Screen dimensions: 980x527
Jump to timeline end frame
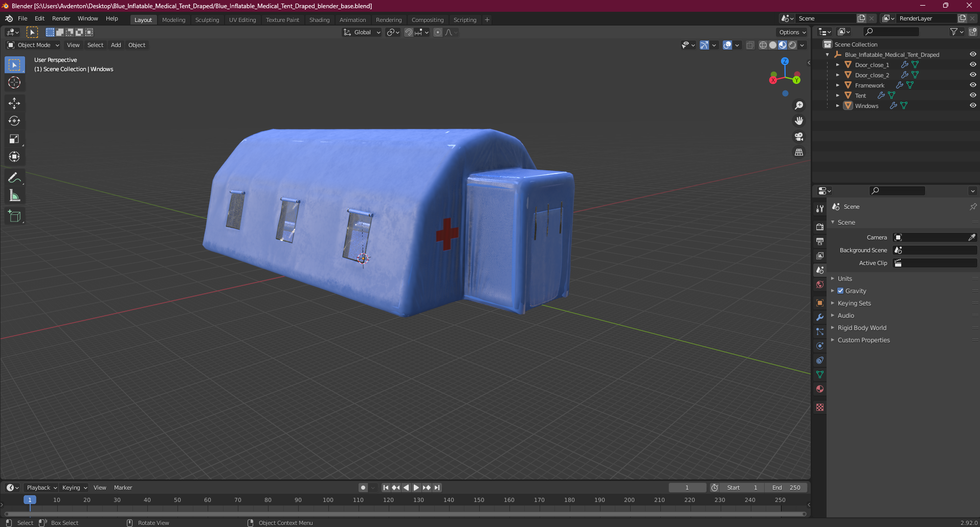(437, 488)
